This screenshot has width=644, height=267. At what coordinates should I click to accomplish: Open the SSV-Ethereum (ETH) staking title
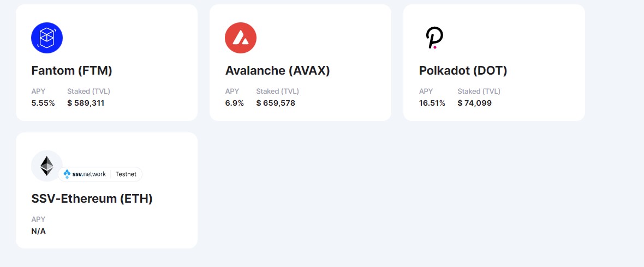coord(92,198)
